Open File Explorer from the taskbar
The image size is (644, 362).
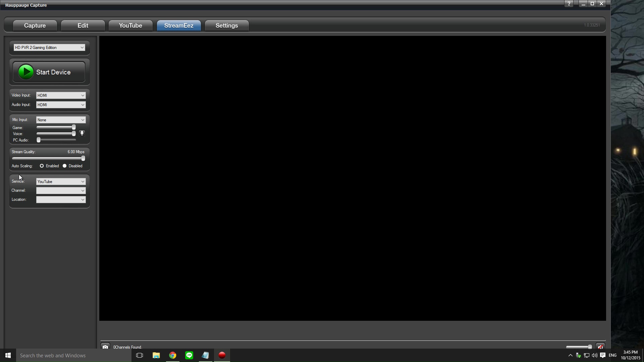pyautogui.click(x=156, y=355)
